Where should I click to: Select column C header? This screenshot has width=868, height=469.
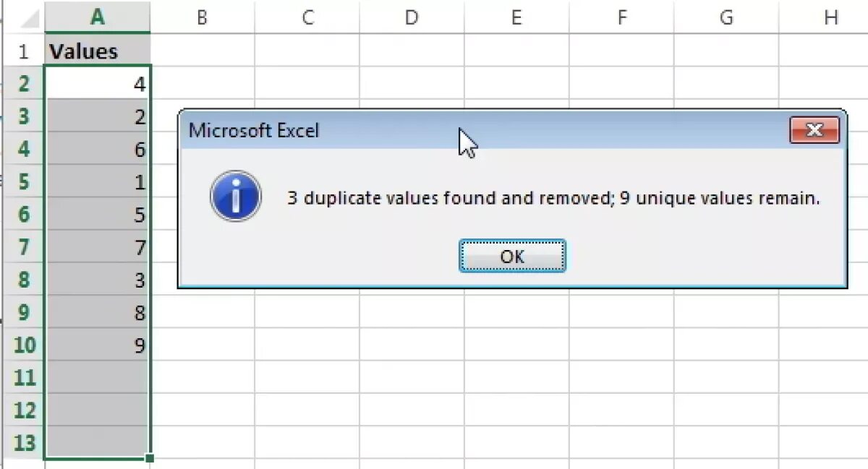point(307,17)
